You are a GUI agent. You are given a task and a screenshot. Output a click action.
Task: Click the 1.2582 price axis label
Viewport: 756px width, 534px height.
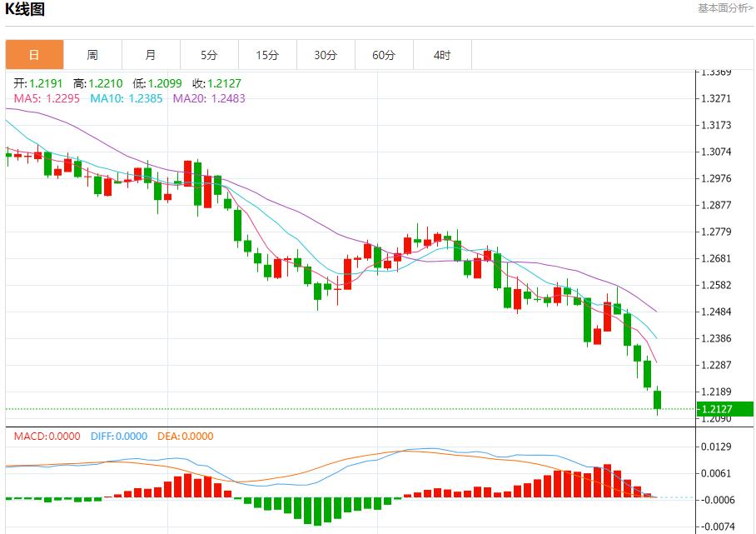click(x=716, y=285)
